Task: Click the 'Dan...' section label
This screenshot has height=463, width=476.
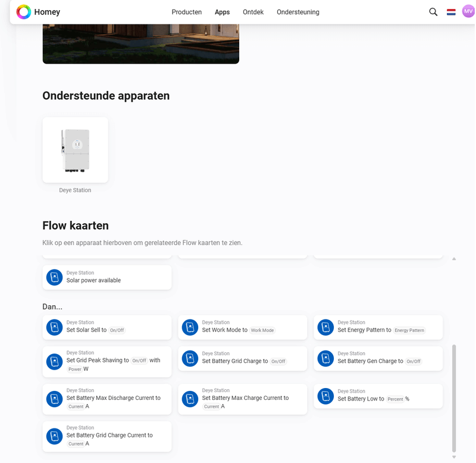Action: tap(52, 306)
